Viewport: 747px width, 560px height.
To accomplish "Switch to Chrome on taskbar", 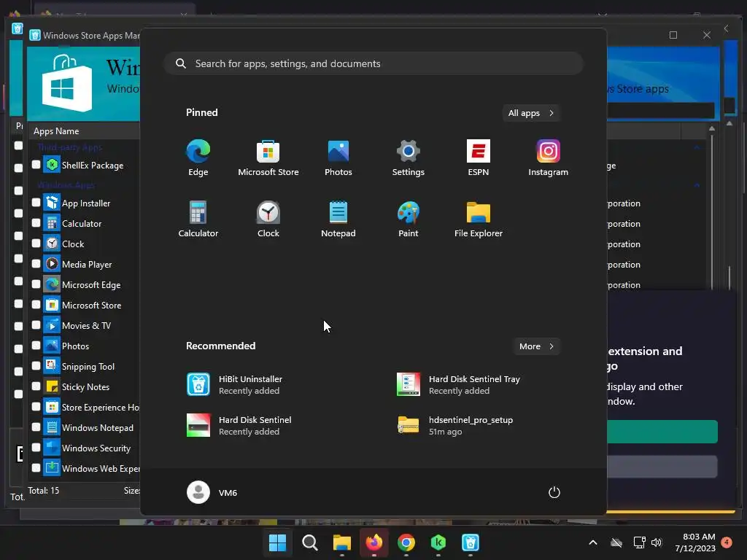I will pyautogui.click(x=406, y=542).
